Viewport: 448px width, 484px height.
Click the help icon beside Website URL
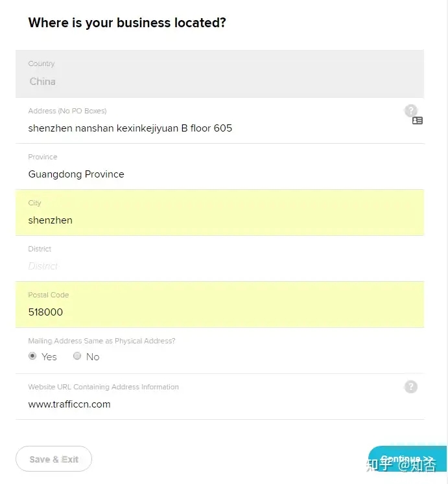click(x=410, y=387)
